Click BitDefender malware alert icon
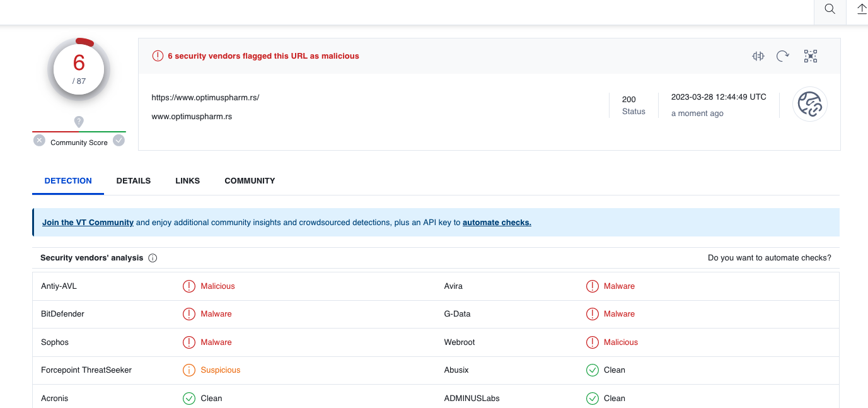The height and width of the screenshot is (408, 868). 189,314
